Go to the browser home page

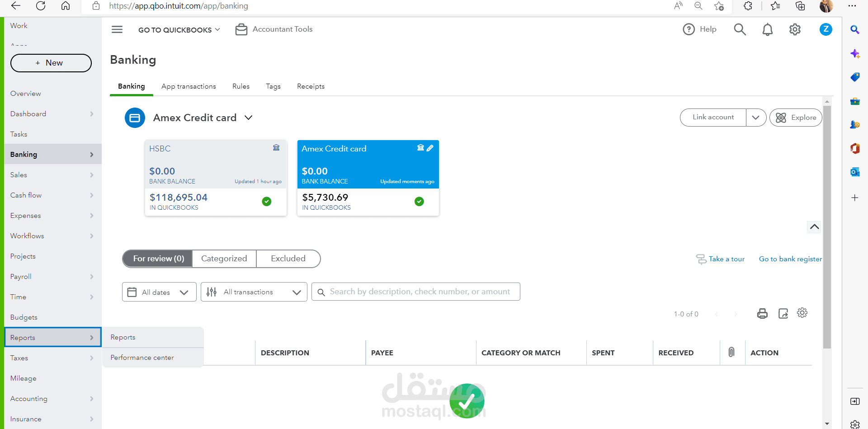pyautogui.click(x=66, y=6)
